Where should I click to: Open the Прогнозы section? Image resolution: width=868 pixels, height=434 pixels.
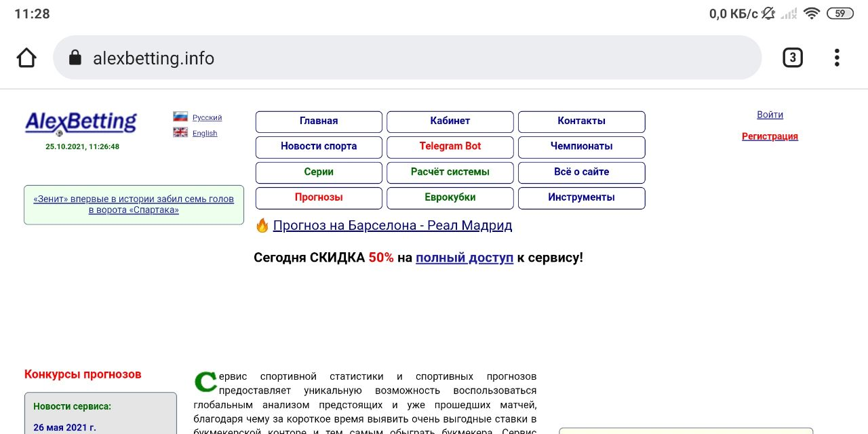click(319, 198)
